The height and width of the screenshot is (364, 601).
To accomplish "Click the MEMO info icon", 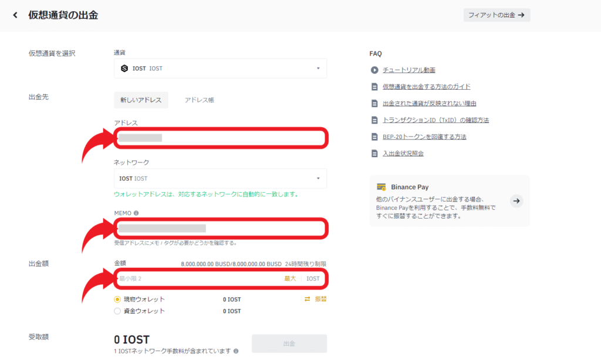I will tap(136, 213).
